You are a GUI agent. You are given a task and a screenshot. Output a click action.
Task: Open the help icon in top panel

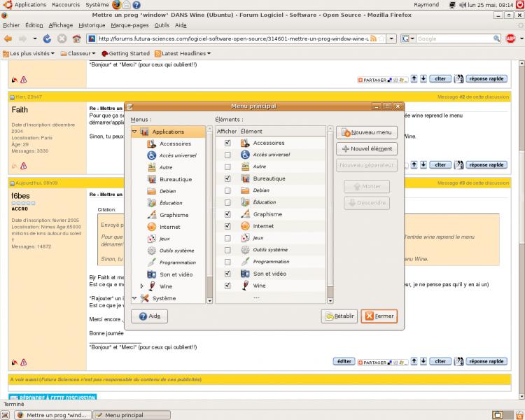point(136,5)
